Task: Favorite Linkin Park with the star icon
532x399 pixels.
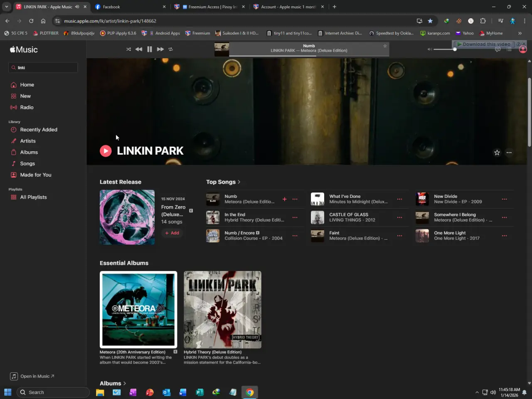Action: coord(497,153)
